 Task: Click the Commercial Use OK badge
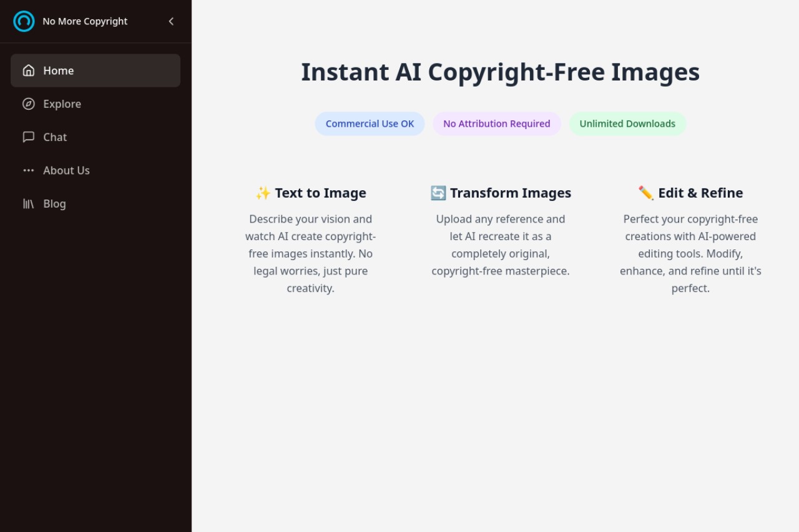pyautogui.click(x=370, y=123)
